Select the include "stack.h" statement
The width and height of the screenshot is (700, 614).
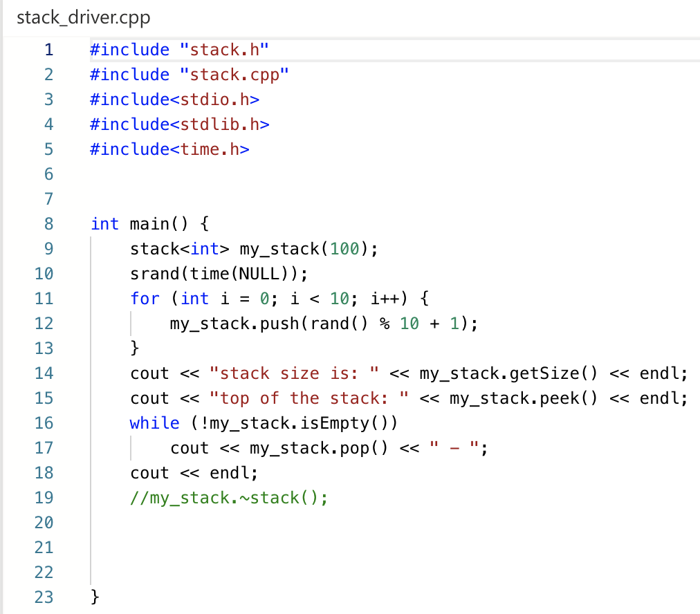tap(179, 50)
